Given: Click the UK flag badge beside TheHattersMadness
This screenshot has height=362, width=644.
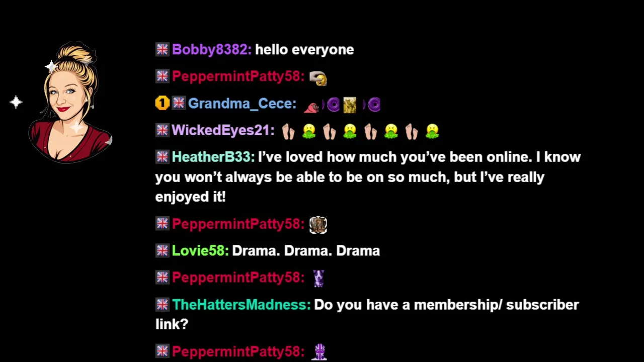Looking at the screenshot, I should click(x=162, y=304).
